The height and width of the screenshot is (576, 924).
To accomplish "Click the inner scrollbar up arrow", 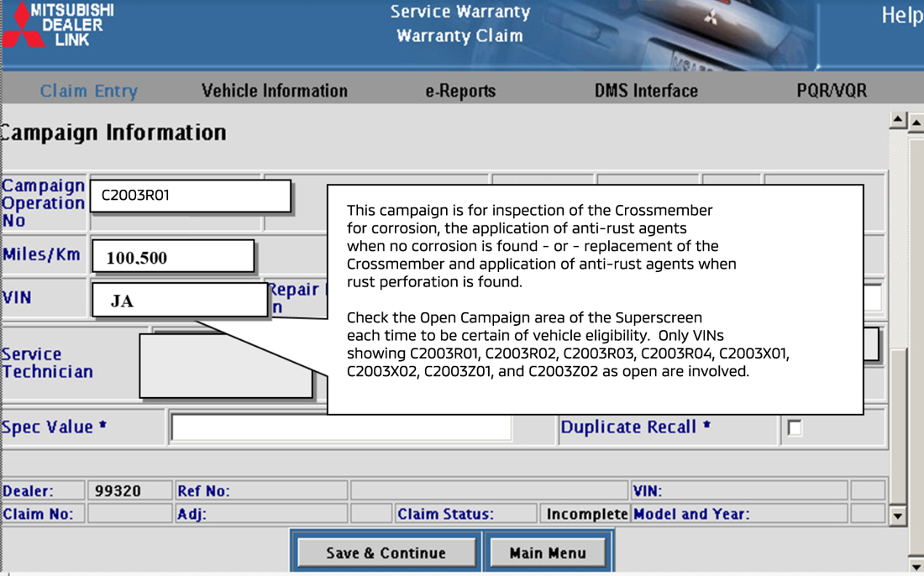I will 897,121.
